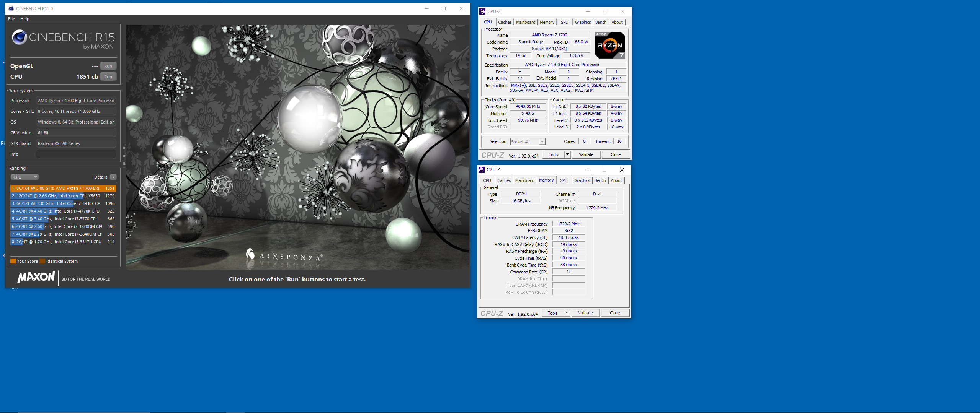
Task: Select ranking row Intel Core i7-3720QM
Action: point(63,226)
